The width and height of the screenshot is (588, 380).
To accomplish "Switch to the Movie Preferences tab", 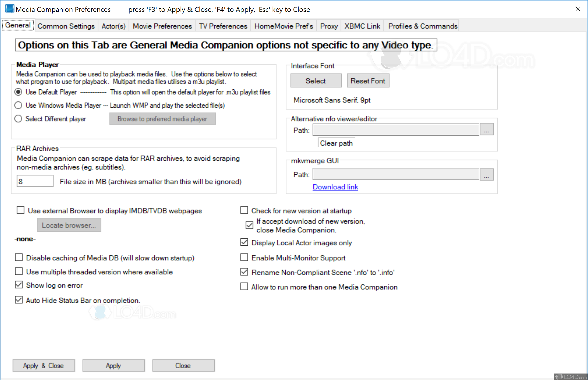I will [x=162, y=26].
